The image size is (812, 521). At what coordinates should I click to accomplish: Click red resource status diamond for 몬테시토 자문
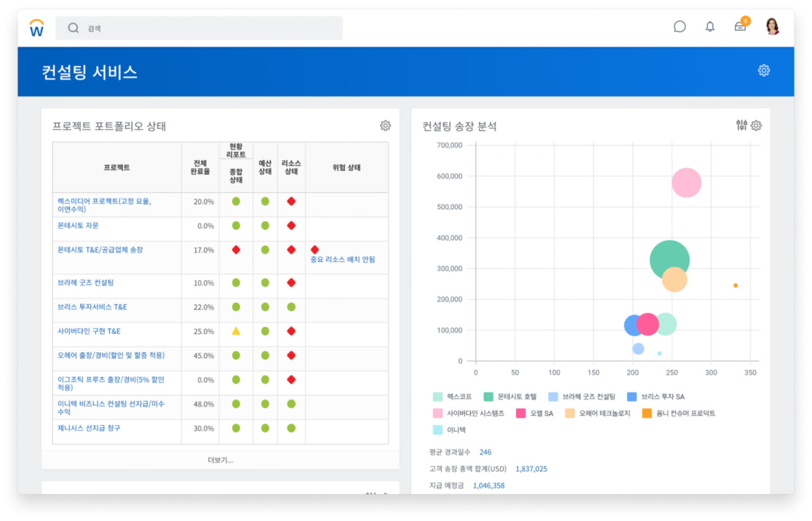[291, 226]
